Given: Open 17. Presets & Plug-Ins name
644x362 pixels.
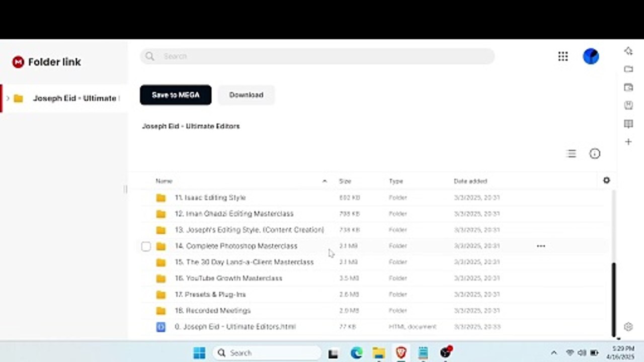Looking at the screenshot, I should (210, 294).
